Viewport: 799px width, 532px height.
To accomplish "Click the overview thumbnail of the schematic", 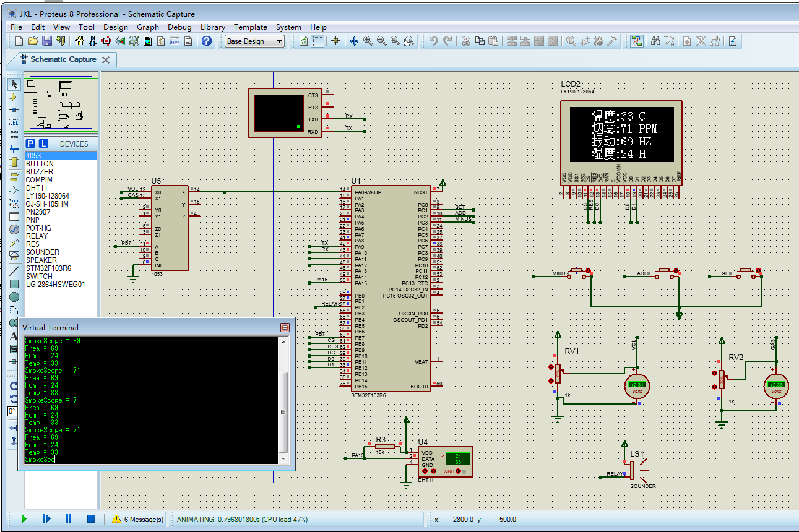I will (61, 102).
